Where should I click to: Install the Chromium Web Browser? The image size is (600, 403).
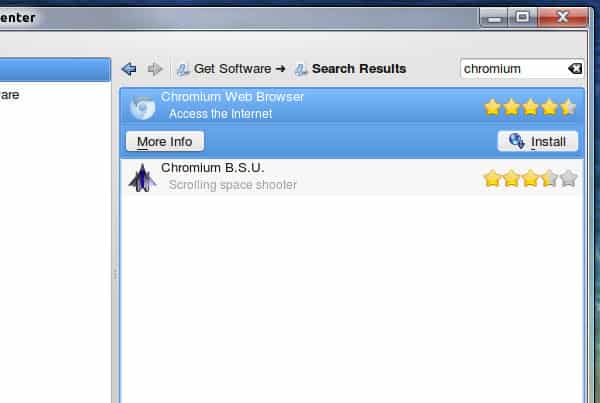click(538, 141)
